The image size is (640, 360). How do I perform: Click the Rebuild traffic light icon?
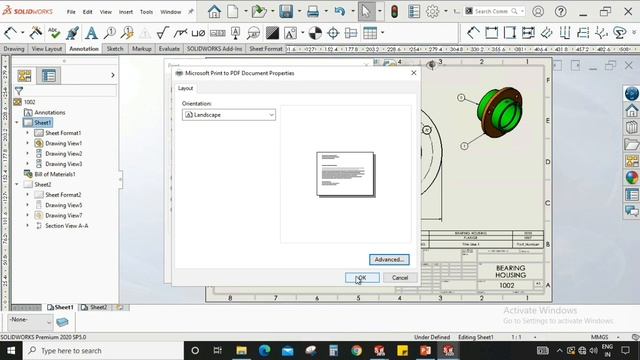point(394,11)
